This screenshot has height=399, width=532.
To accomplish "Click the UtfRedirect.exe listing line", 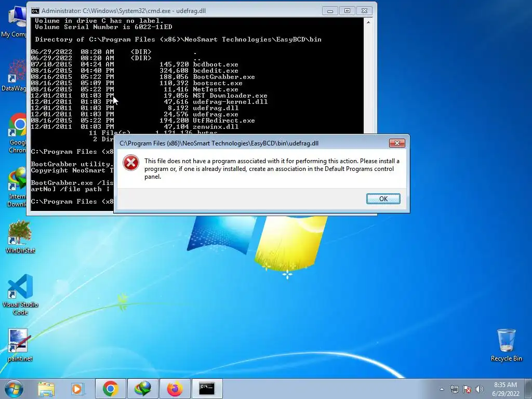I will coord(143,121).
